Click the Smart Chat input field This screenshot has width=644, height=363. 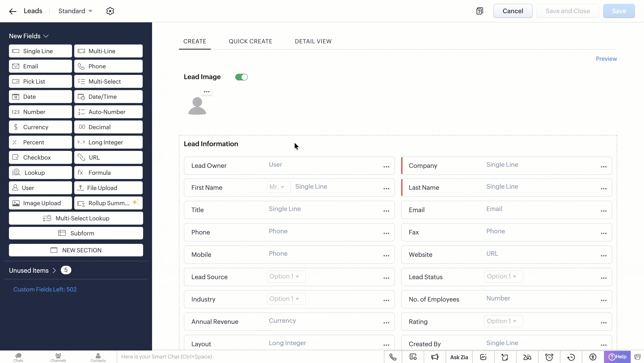pos(250,357)
